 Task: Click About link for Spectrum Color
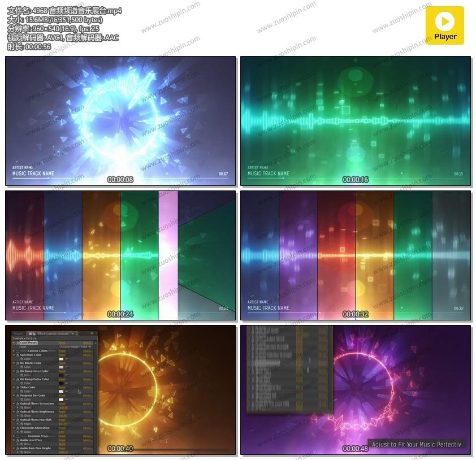pyautogui.click(x=88, y=355)
